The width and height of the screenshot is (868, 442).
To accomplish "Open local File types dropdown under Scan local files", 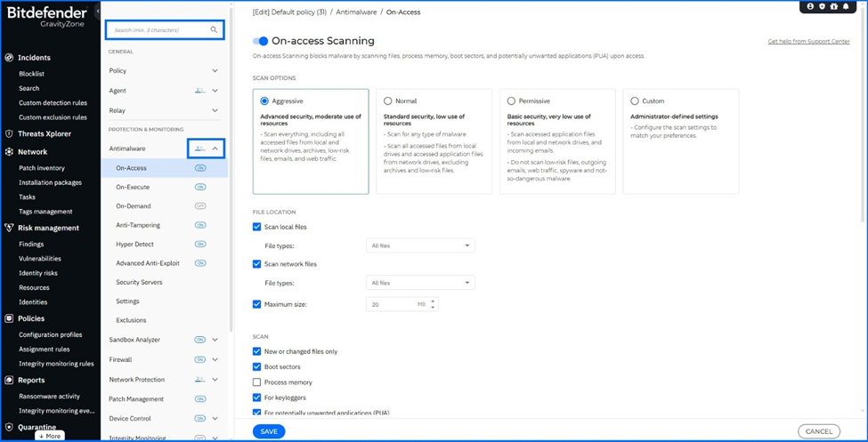I will (x=420, y=245).
